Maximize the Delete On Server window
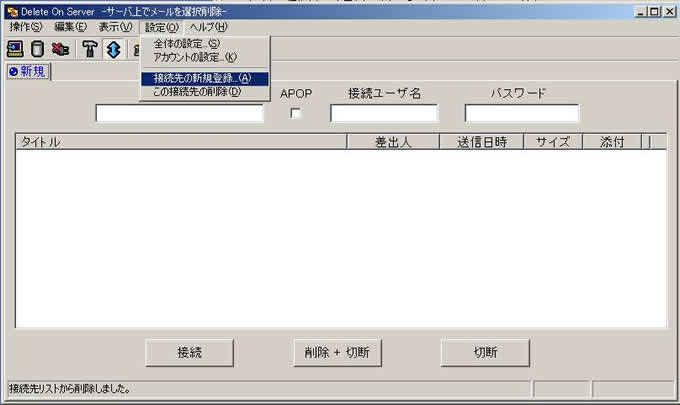This screenshot has width=680, height=405. tap(654, 12)
